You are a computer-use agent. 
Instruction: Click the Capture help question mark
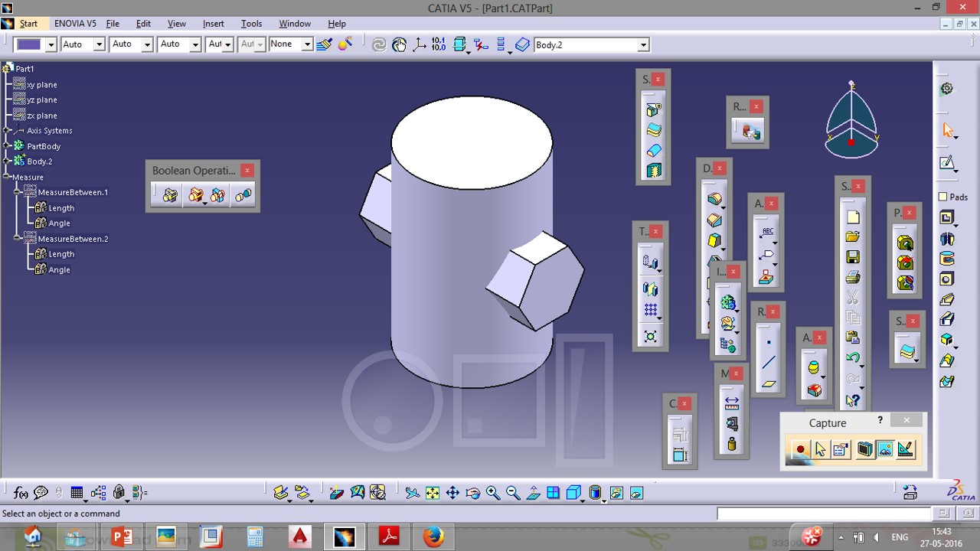coord(880,420)
